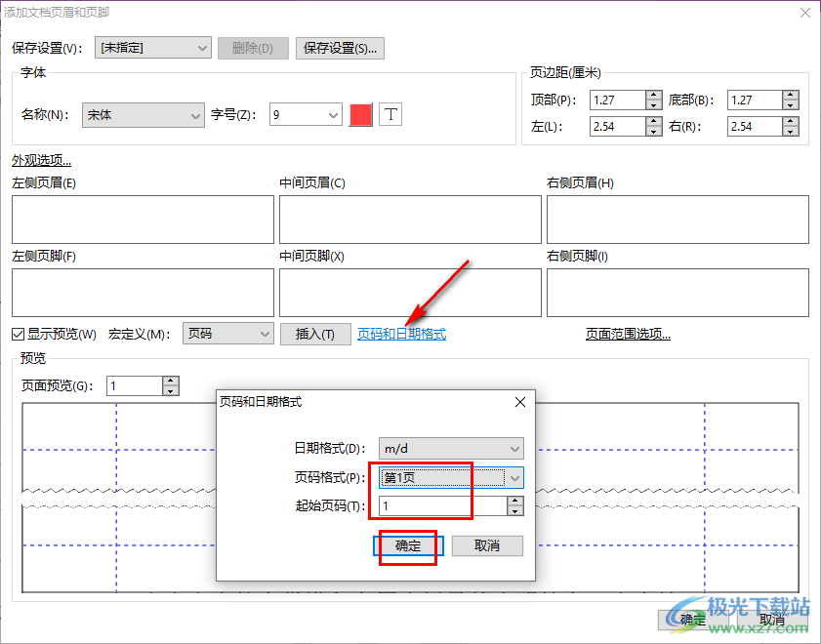Click the right header text box
The height and width of the screenshot is (644, 821).
coord(677,220)
